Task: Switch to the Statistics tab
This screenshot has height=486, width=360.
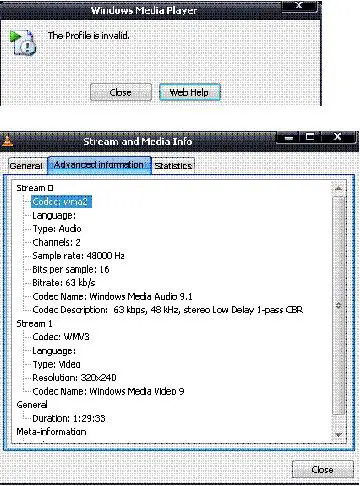Action: pos(173,166)
